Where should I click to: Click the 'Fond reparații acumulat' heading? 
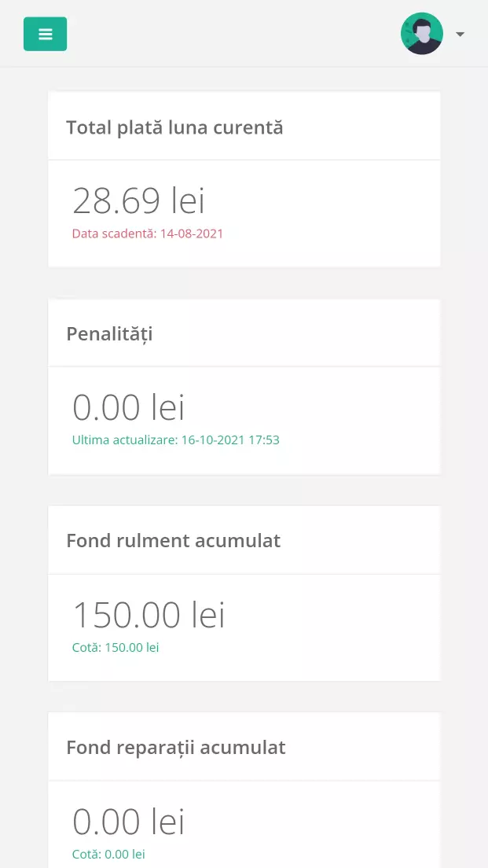tap(176, 747)
